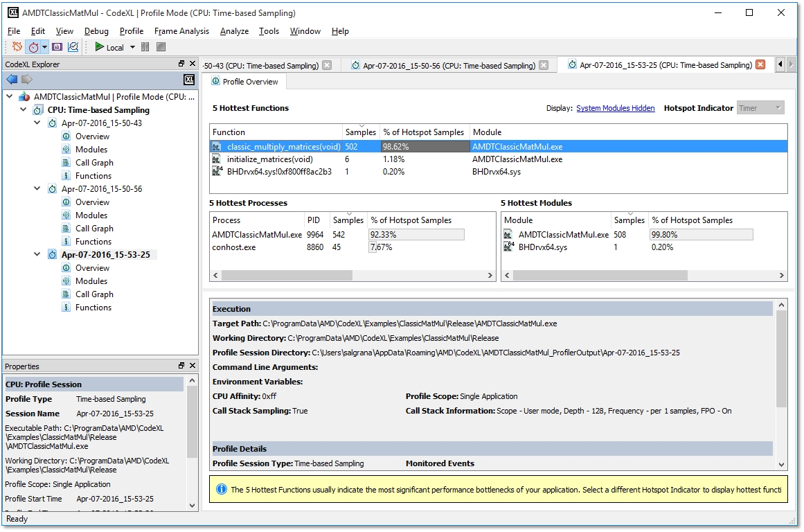Image resolution: width=804 pixels, height=532 pixels.
Task: Select the BHDrvx64.sys!0xf800ff8ac2b3 function row
Action: point(499,172)
